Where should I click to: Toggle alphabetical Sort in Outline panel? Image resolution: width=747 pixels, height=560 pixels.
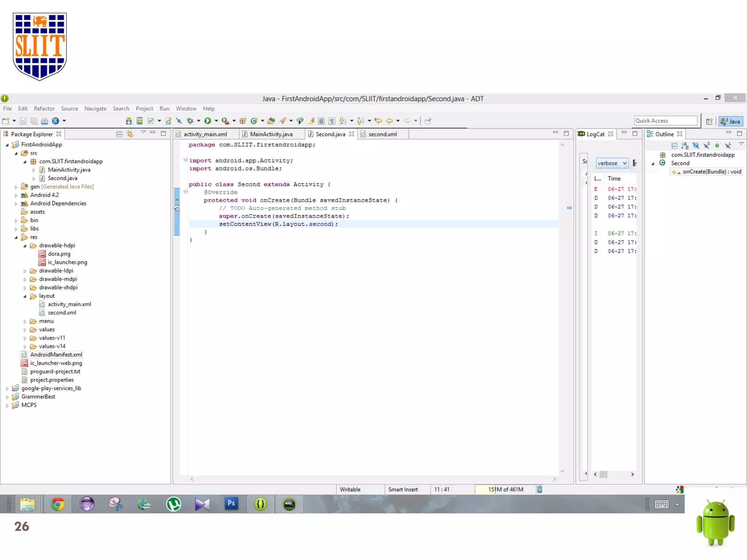(685, 145)
